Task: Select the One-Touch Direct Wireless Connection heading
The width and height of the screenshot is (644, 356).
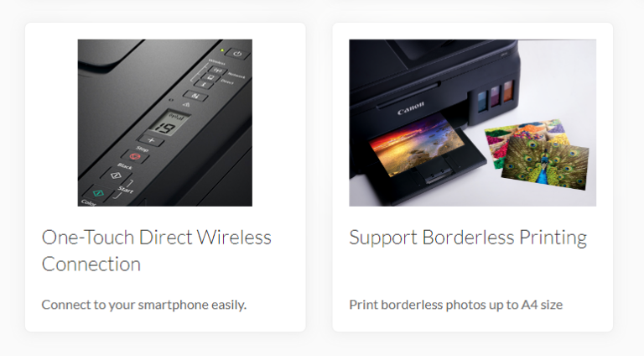Action: [157, 251]
